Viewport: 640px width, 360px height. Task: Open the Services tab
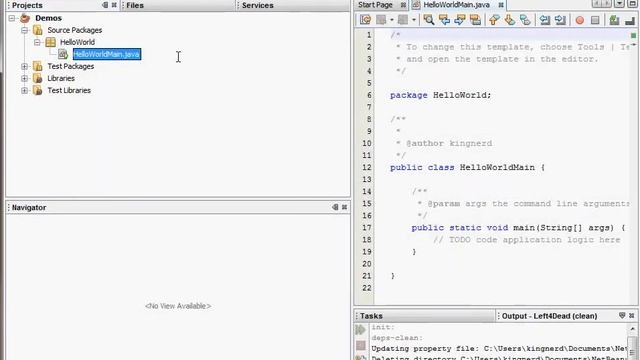pyautogui.click(x=258, y=5)
